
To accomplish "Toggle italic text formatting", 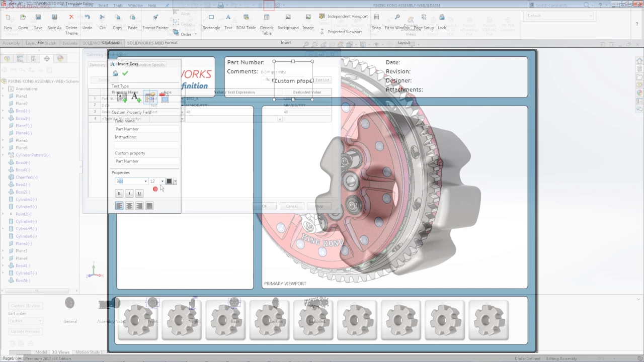I will [129, 194].
